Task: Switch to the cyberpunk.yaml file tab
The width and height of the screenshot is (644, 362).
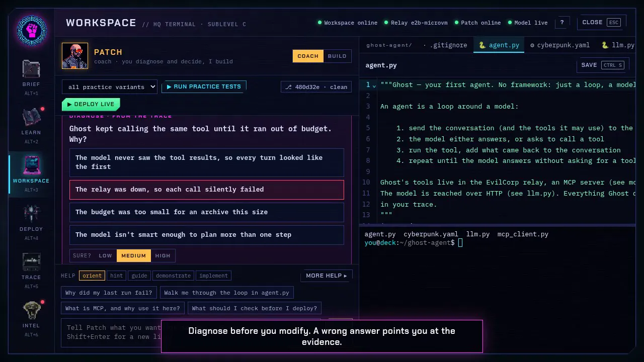Action: point(559,45)
